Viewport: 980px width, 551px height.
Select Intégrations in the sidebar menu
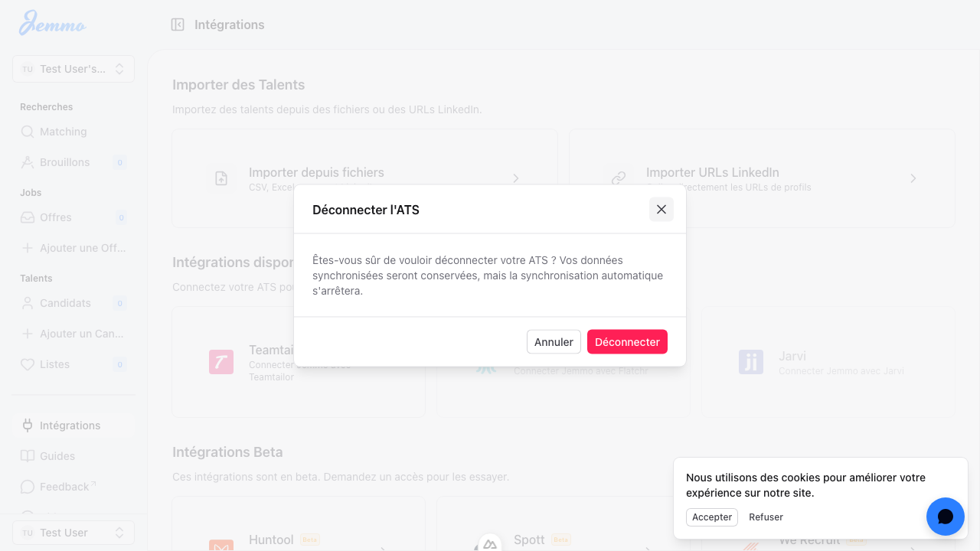(70, 425)
